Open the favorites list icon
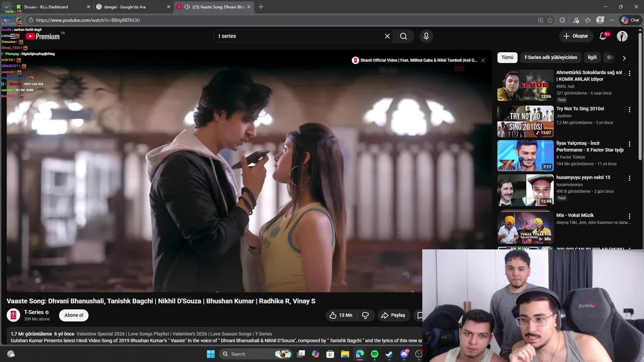This screenshot has width=644, height=362. click(588, 20)
